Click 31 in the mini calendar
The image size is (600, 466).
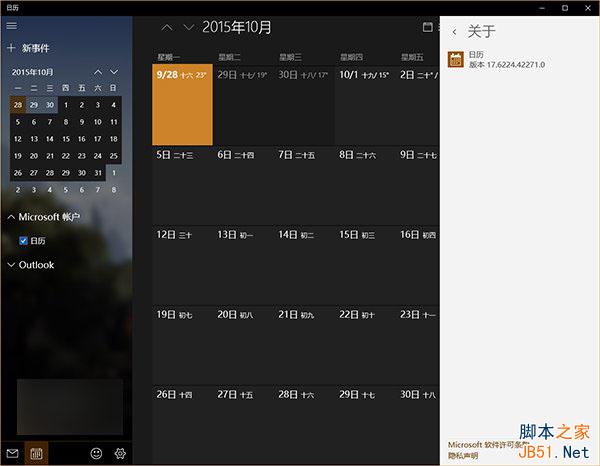coord(98,173)
